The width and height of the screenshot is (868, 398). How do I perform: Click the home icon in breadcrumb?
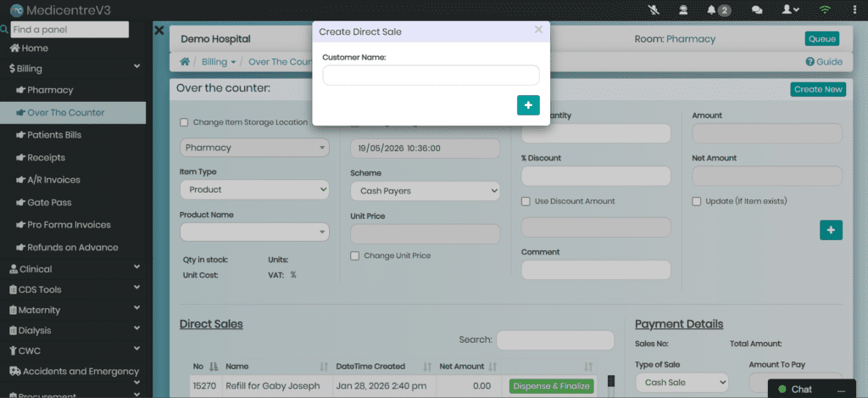[185, 62]
